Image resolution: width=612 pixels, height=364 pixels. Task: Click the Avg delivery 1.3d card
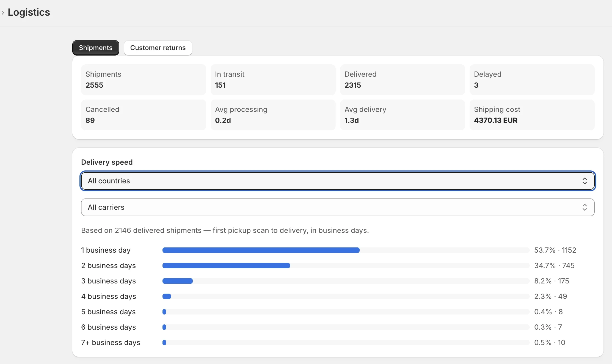pyautogui.click(x=403, y=115)
